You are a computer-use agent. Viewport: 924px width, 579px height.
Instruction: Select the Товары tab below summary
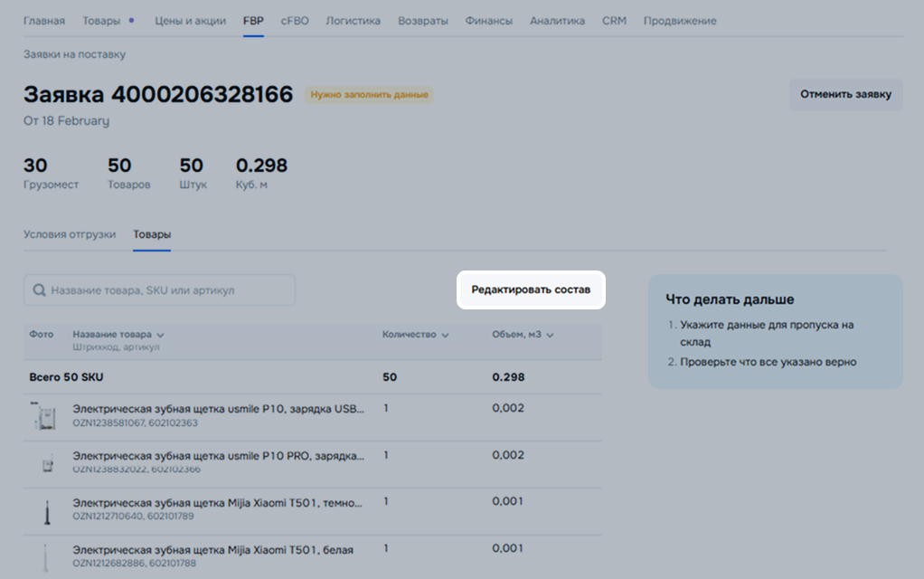tap(152, 234)
